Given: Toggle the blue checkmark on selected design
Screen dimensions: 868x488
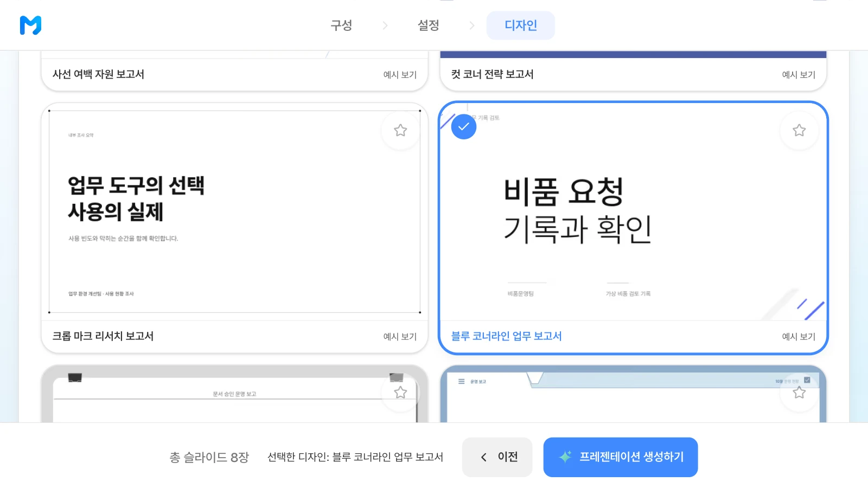Looking at the screenshot, I should pos(464,127).
